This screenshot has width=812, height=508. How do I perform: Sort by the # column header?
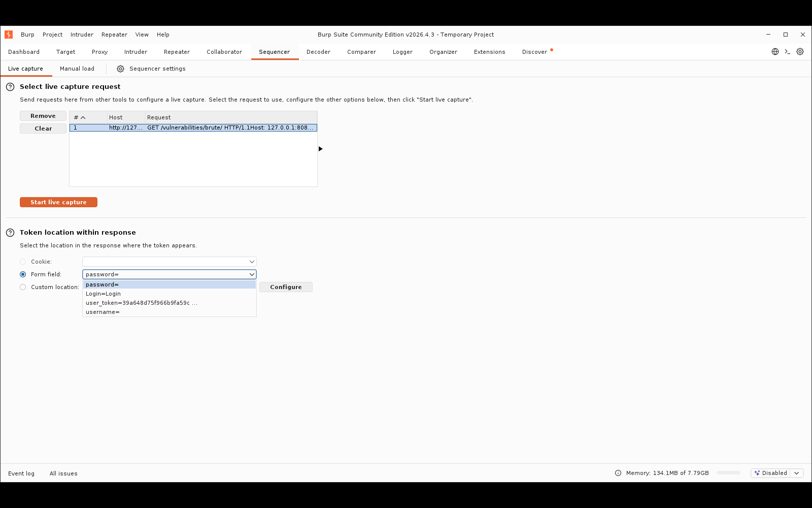point(88,117)
